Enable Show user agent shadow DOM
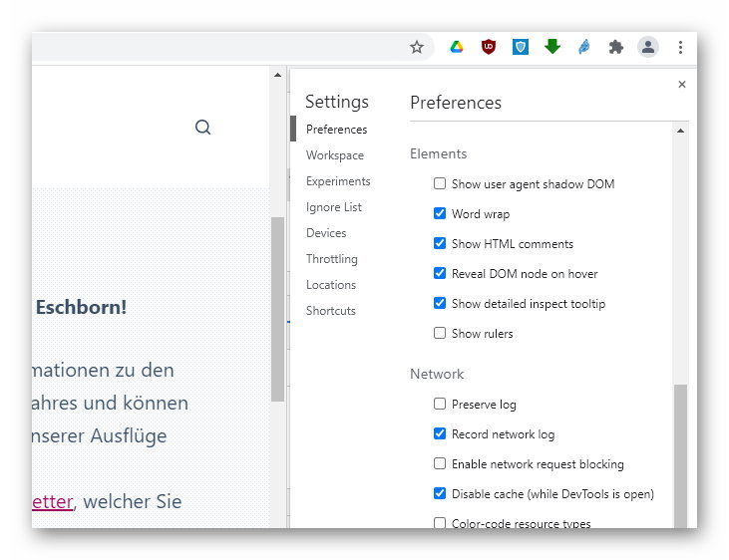 (x=440, y=184)
